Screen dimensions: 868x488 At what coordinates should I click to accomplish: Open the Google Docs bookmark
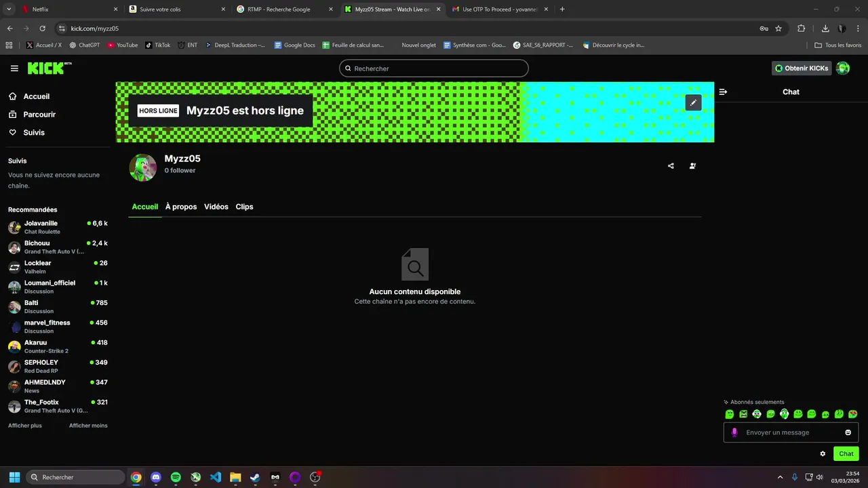[295, 45]
